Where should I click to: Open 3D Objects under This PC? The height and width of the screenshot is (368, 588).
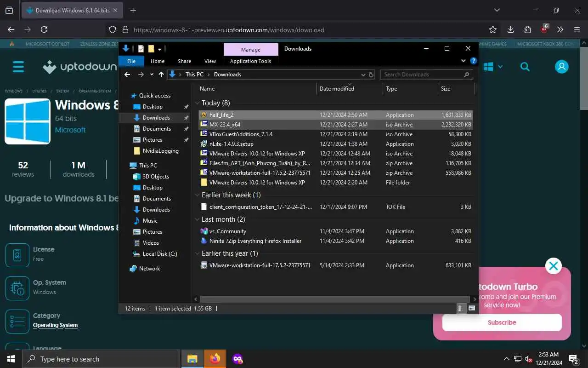(x=151, y=177)
